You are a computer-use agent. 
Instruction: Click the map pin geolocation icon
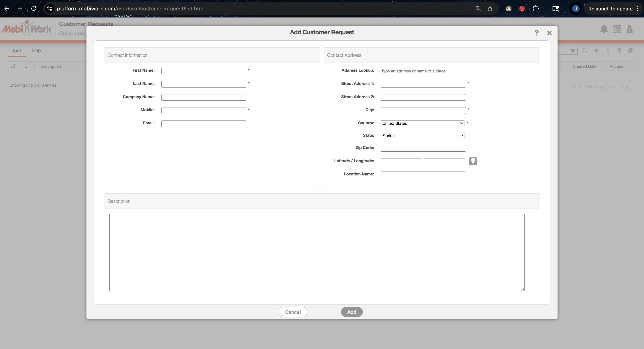[x=473, y=161]
